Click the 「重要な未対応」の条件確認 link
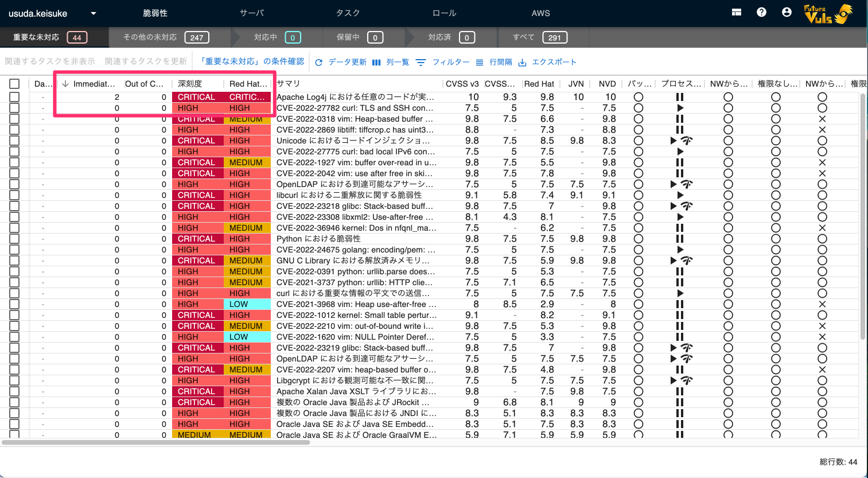The height and width of the screenshot is (478, 868). pyautogui.click(x=252, y=61)
